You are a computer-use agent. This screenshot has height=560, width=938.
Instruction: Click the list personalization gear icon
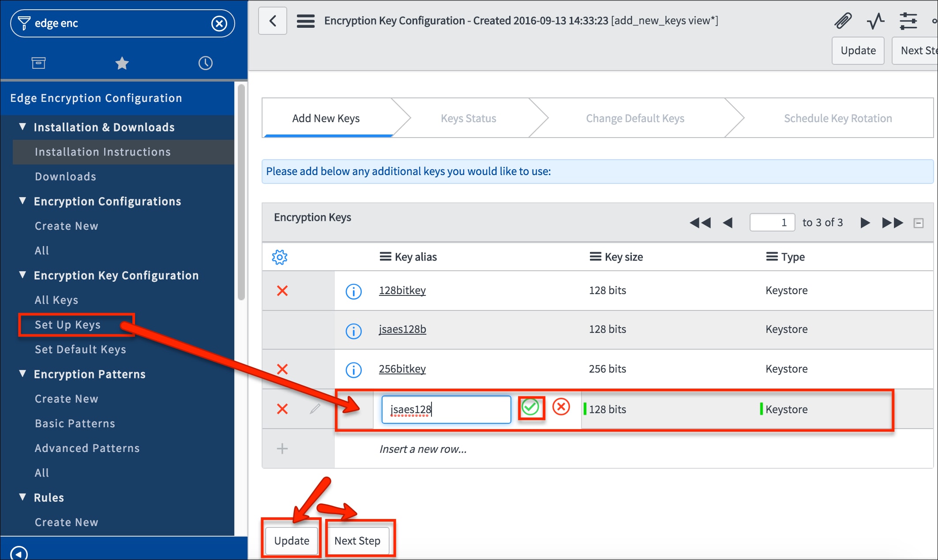click(280, 257)
